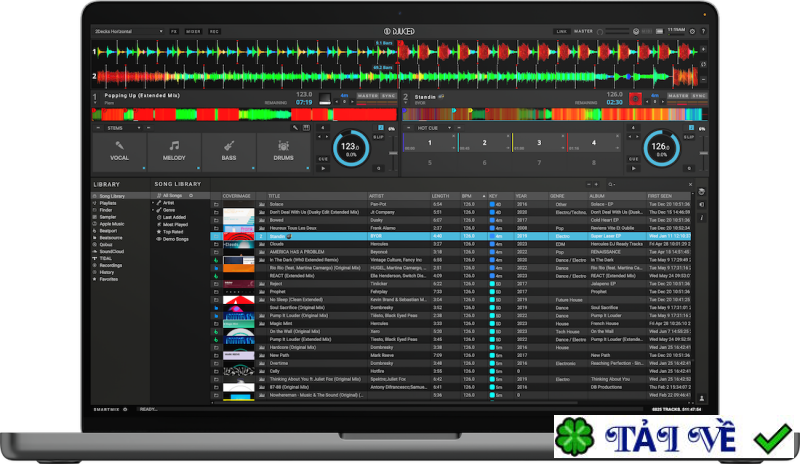Toggle Ableton LINK

[562, 32]
